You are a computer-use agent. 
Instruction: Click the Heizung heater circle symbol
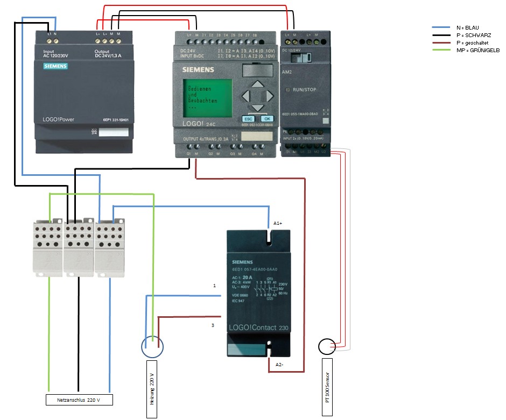(153, 346)
